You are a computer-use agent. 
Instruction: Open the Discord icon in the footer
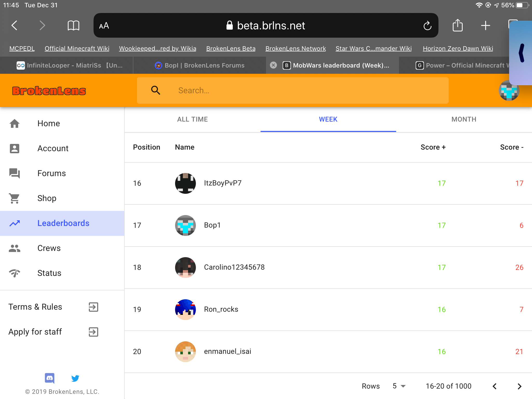[50, 378]
